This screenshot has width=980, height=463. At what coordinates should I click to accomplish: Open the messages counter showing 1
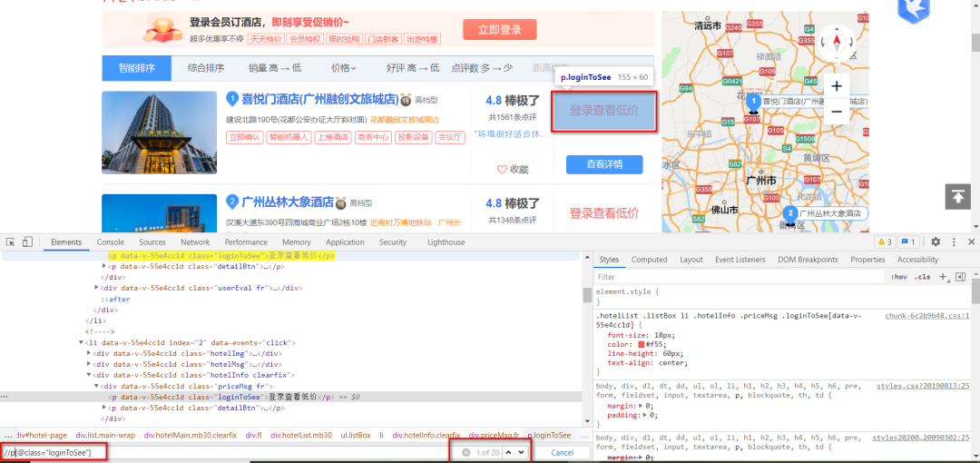tap(908, 242)
